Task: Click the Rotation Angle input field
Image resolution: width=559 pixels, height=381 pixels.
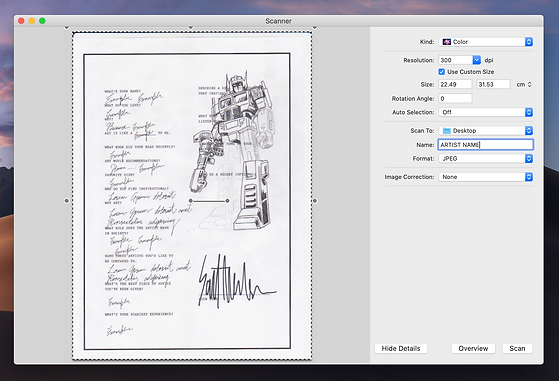Action: coord(456,98)
